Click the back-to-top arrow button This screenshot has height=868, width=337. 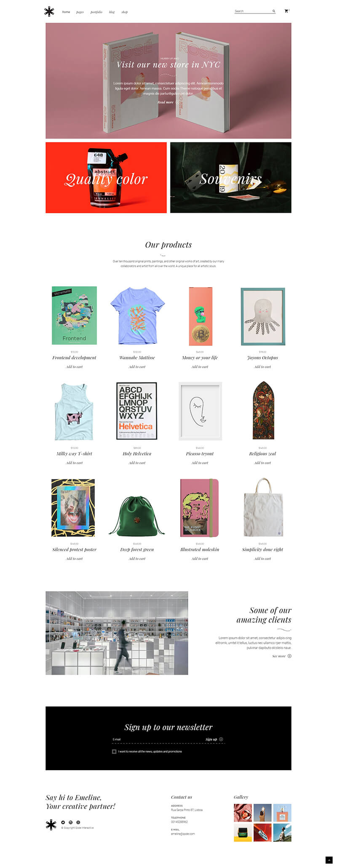[329, 860]
